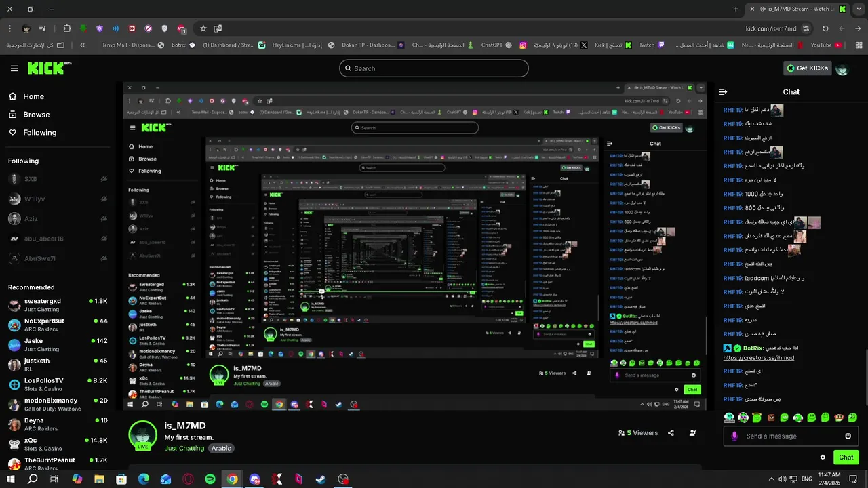Open followed channel W1llyv

point(58,199)
